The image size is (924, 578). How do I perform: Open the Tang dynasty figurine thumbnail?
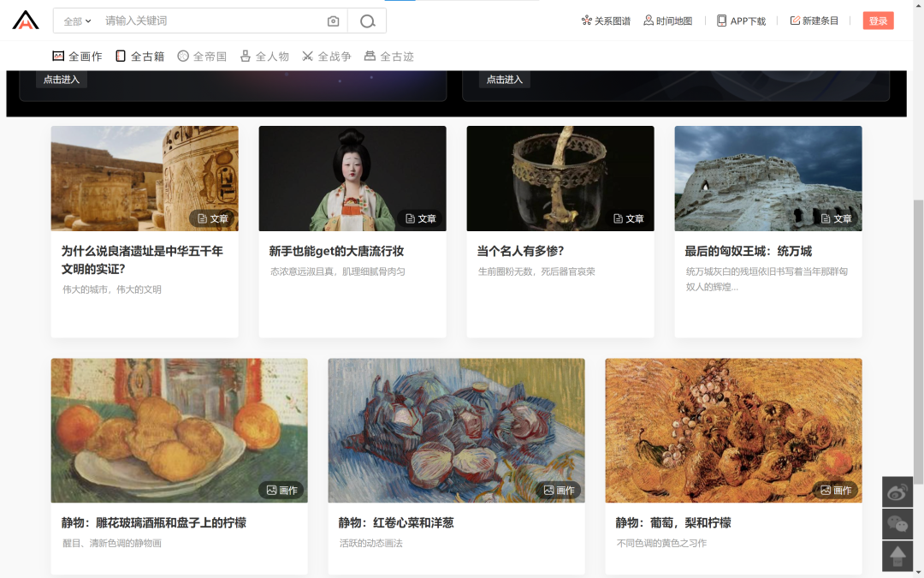tap(352, 178)
